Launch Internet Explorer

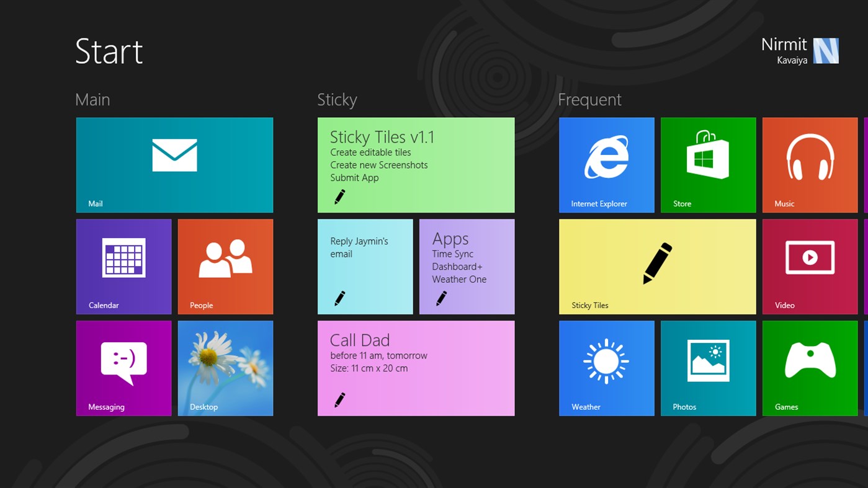coord(606,164)
